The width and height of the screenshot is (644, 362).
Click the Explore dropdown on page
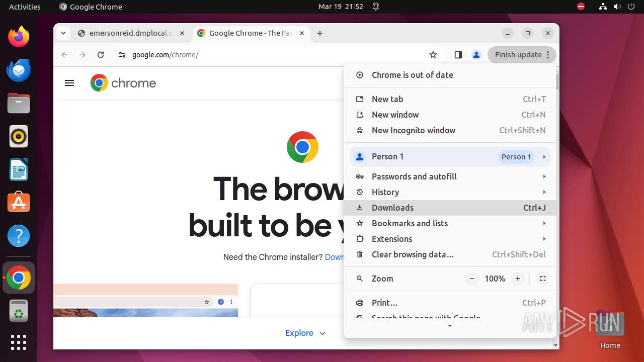[x=305, y=333]
